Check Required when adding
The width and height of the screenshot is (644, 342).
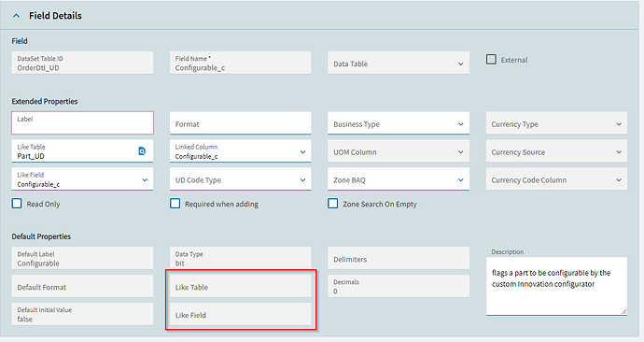coord(175,204)
